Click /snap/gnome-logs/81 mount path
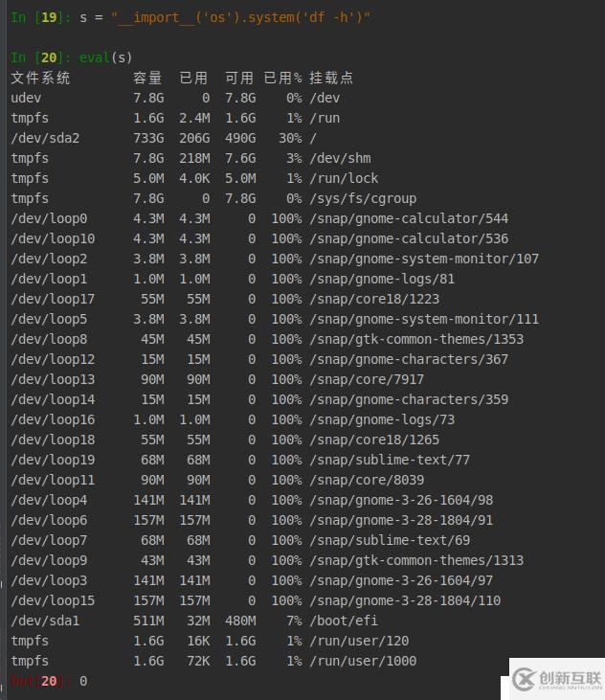The width and height of the screenshot is (605, 700). click(382, 279)
